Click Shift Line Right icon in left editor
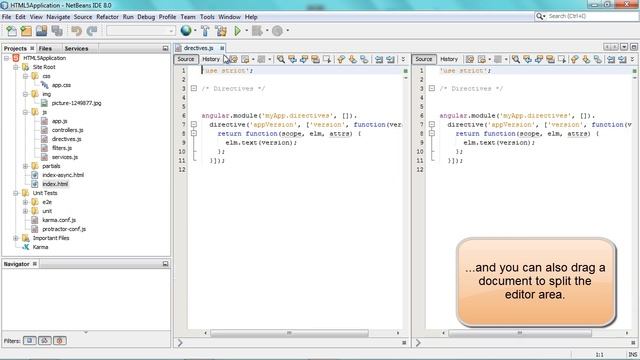This screenshot has height=360, width=640. [391, 60]
